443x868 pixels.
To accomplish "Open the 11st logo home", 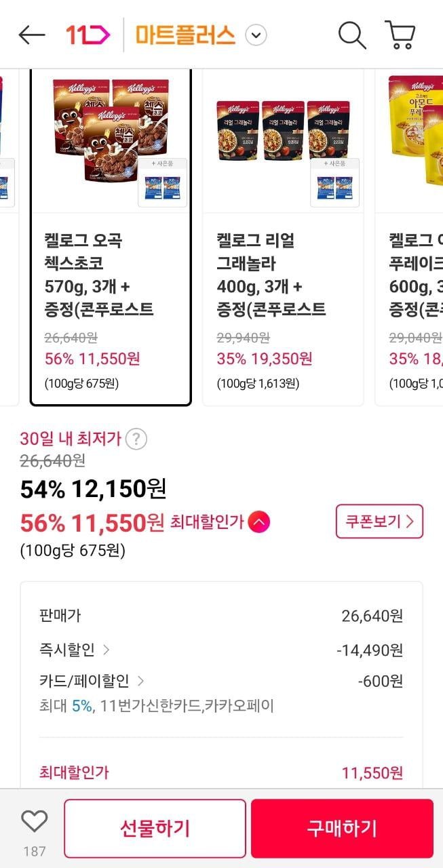I will [x=88, y=35].
